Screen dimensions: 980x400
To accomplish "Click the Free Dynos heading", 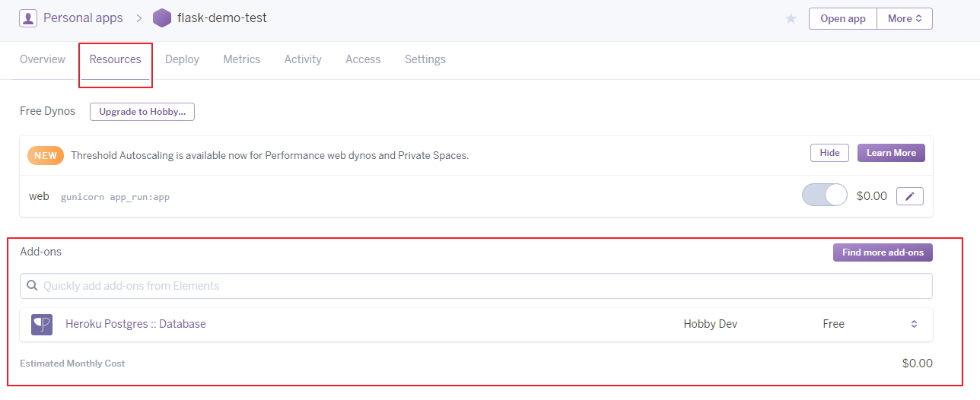I will point(47,111).
